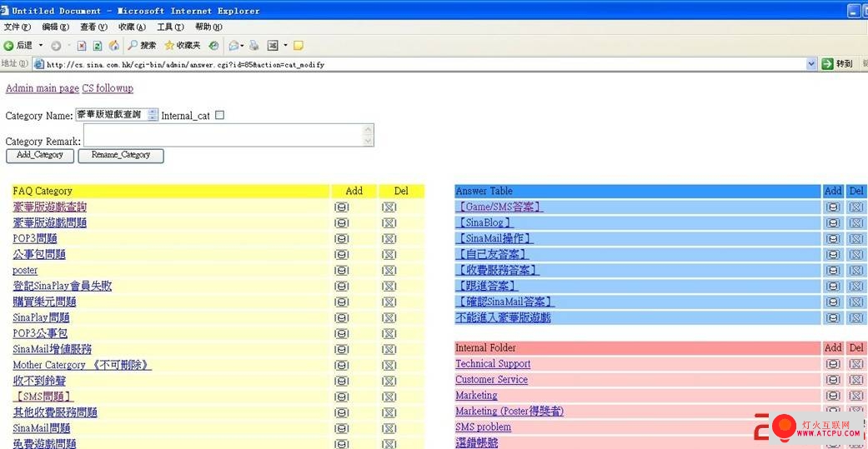Click the Add icon for POP3問題
This screenshot has width=868, height=449.
(x=342, y=238)
